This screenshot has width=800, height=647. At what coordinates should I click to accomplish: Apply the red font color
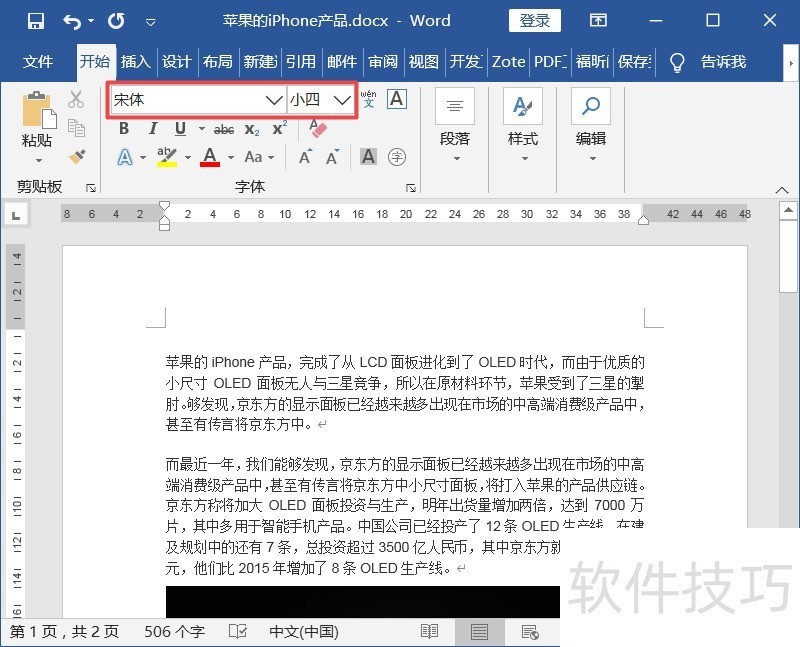point(210,157)
